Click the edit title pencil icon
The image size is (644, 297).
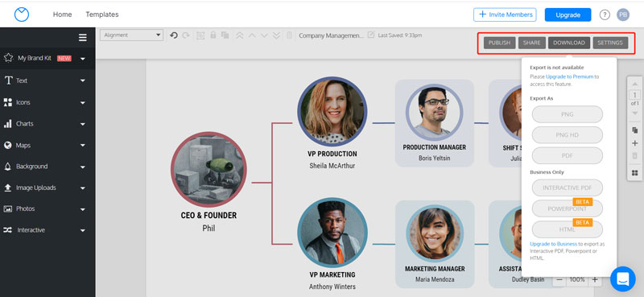[371, 35]
